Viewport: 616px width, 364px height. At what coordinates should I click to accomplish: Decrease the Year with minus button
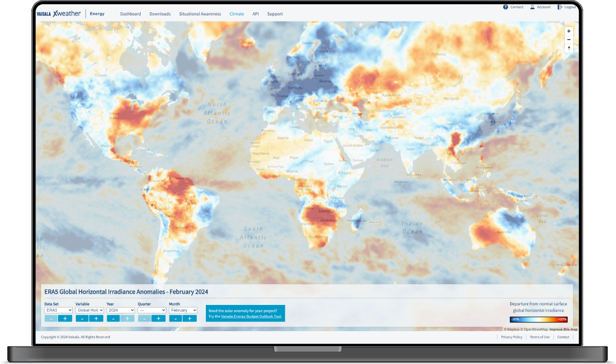click(x=113, y=318)
